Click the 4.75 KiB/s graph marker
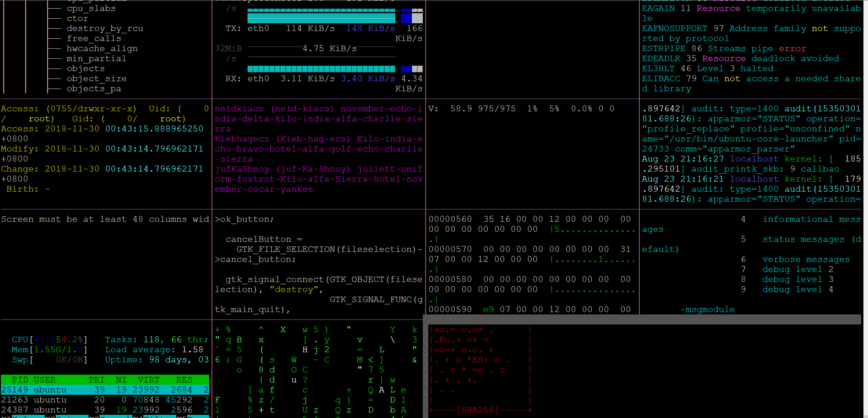 (329, 48)
